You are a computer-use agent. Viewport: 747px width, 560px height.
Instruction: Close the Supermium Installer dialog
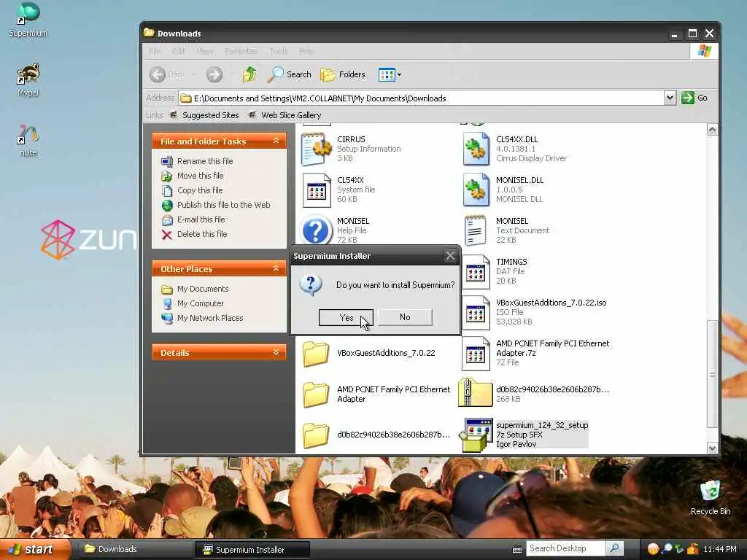450,256
